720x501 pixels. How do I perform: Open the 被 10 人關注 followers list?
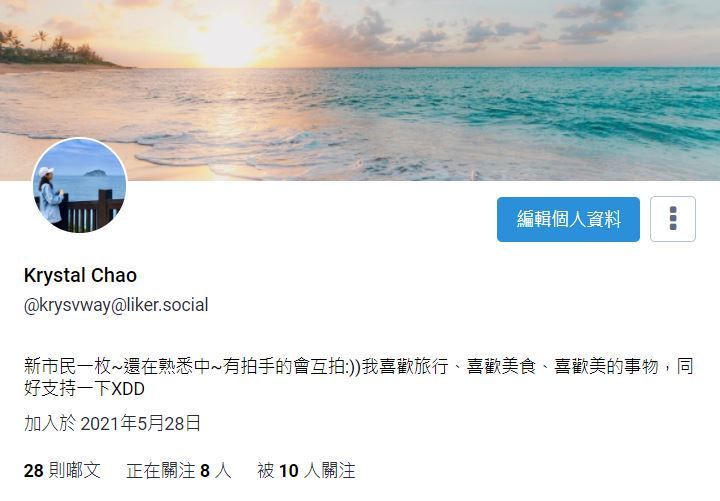306,470
